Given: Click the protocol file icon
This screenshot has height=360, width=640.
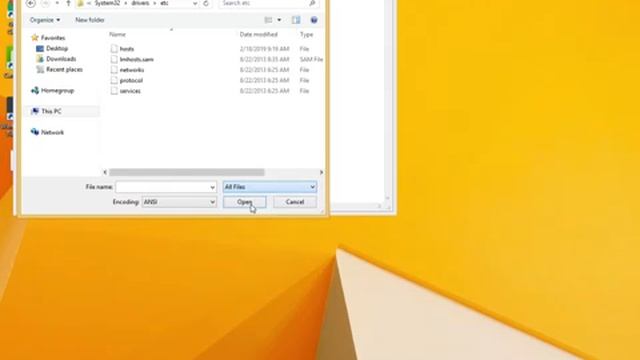Looking at the screenshot, I should pyautogui.click(x=114, y=80).
